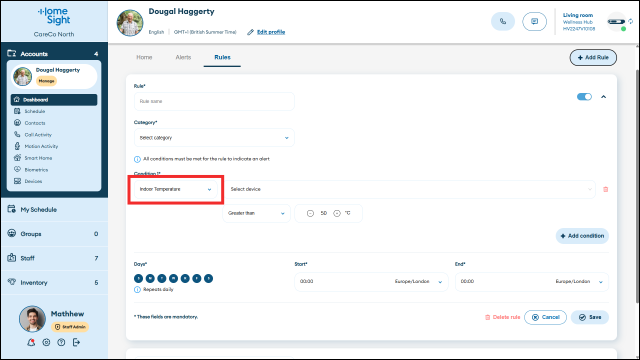Screen dimensions: 640x360
Task: Click the Staff Admin badge
Action: (x=70, y=327)
